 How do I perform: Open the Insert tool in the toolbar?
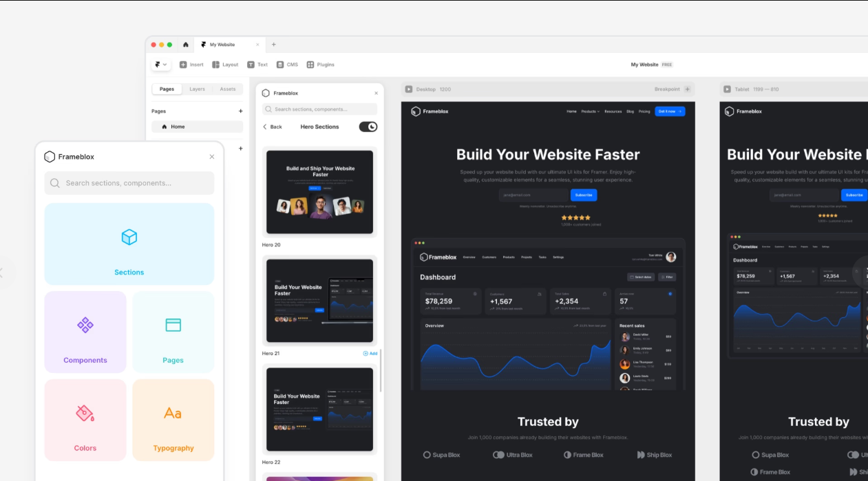point(191,65)
